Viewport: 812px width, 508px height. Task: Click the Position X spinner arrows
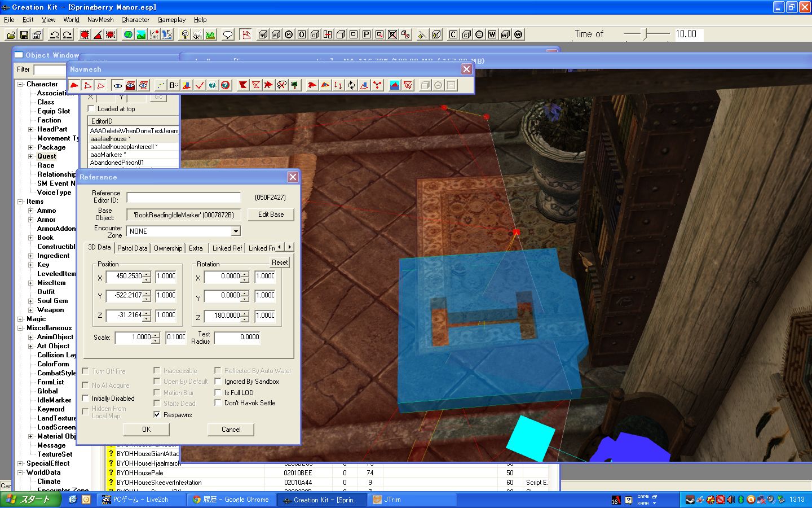tap(147, 277)
